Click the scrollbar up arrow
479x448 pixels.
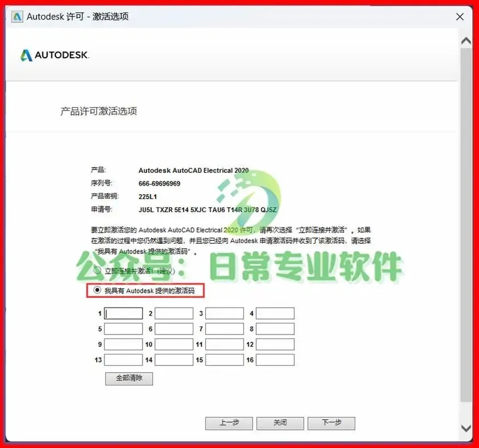tap(466, 41)
